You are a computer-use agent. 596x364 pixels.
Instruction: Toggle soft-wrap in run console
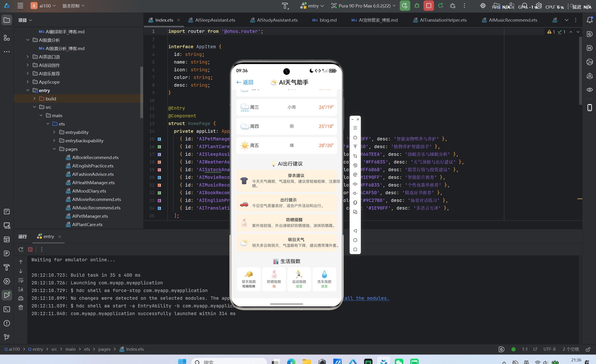click(x=21, y=280)
